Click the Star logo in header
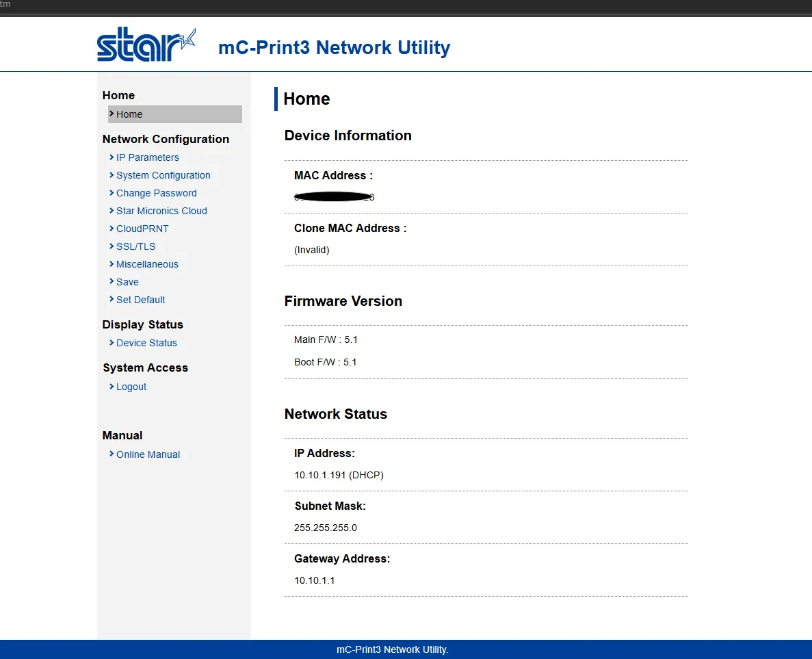This screenshot has height=659, width=812. pyautogui.click(x=146, y=44)
